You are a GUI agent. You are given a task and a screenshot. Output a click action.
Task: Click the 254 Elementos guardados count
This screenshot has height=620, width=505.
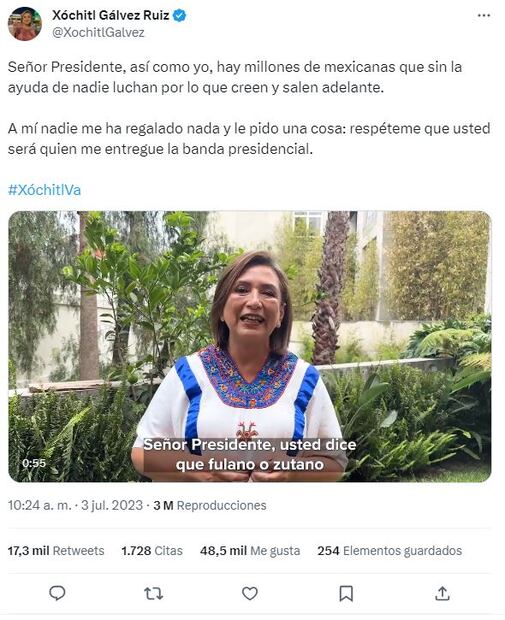[390, 551]
